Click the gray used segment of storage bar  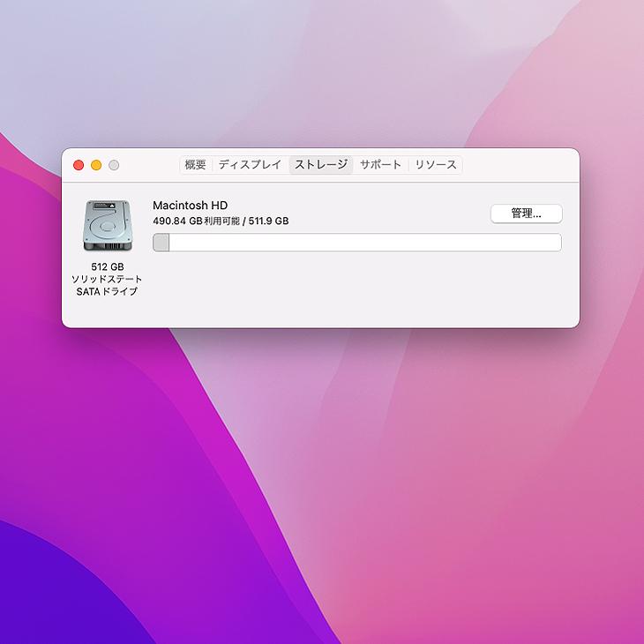pyautogui.click(x=161, y=243)
